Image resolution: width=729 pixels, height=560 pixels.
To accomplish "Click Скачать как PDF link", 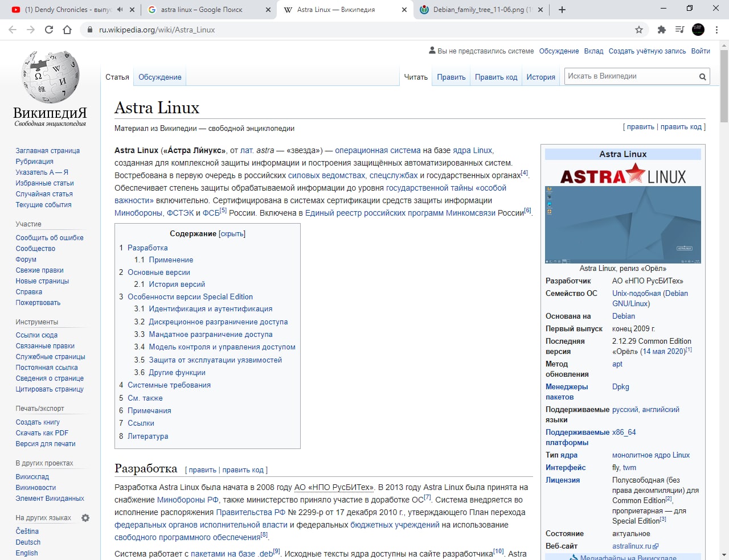I will point(42,433).
